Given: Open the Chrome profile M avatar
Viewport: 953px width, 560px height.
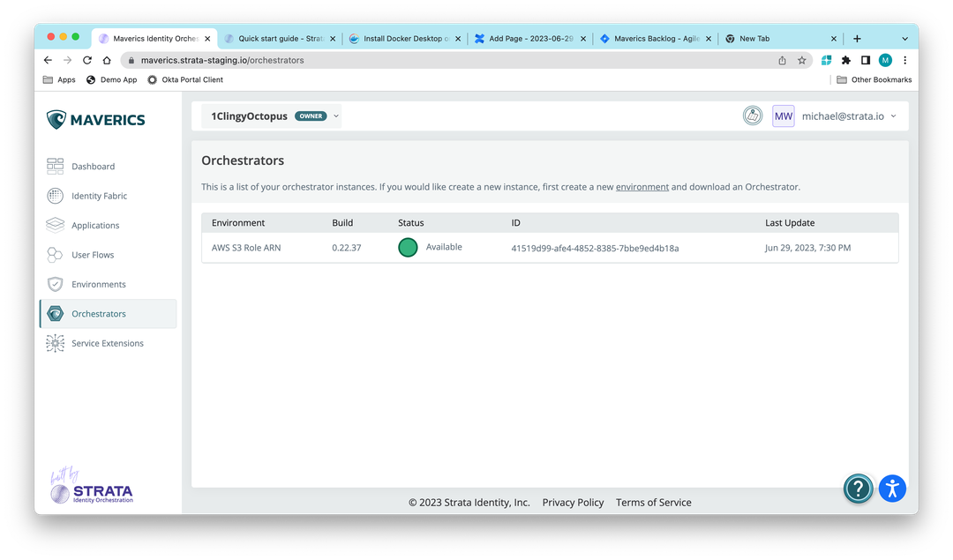Looking at the screenshot, I should tap(886, 60).
